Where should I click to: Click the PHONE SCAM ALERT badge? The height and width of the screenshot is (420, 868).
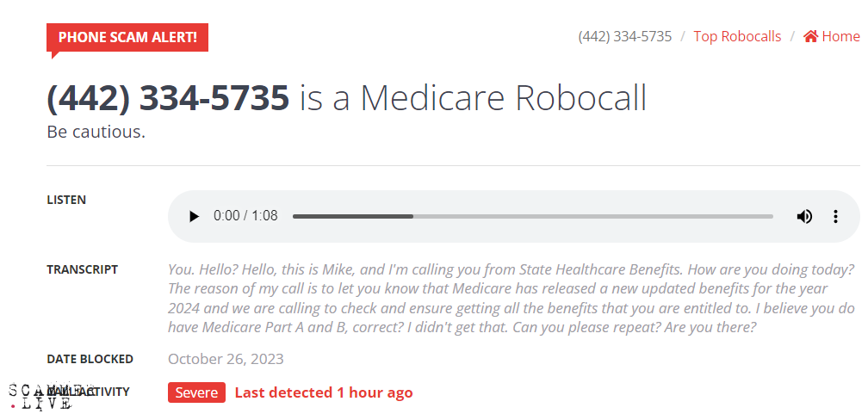point(127,37)
